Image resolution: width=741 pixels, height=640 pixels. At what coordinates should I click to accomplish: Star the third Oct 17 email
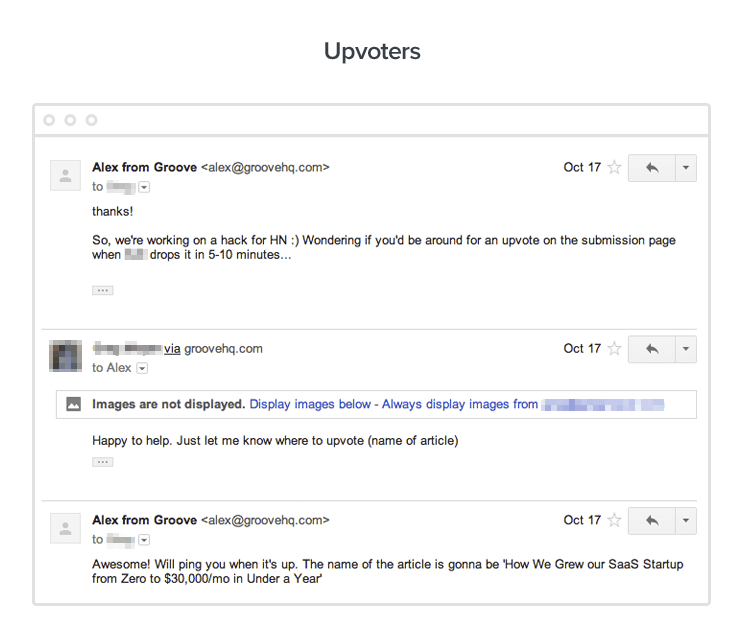pos(614,520)
